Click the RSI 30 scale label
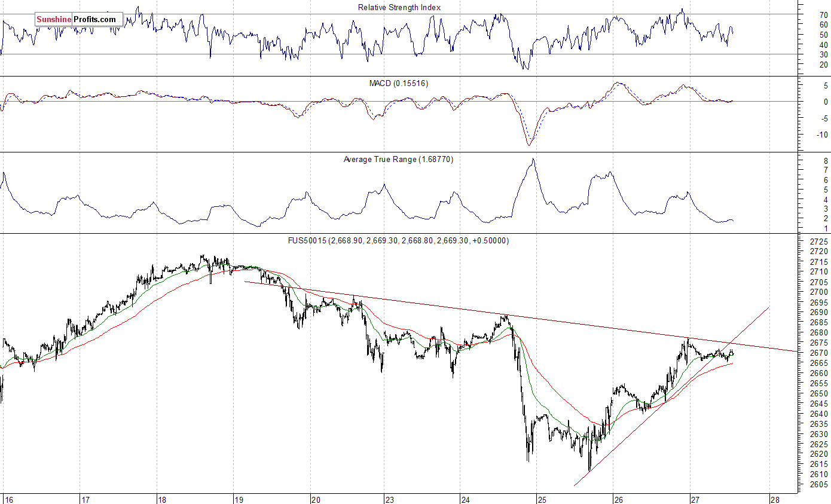 824,54
